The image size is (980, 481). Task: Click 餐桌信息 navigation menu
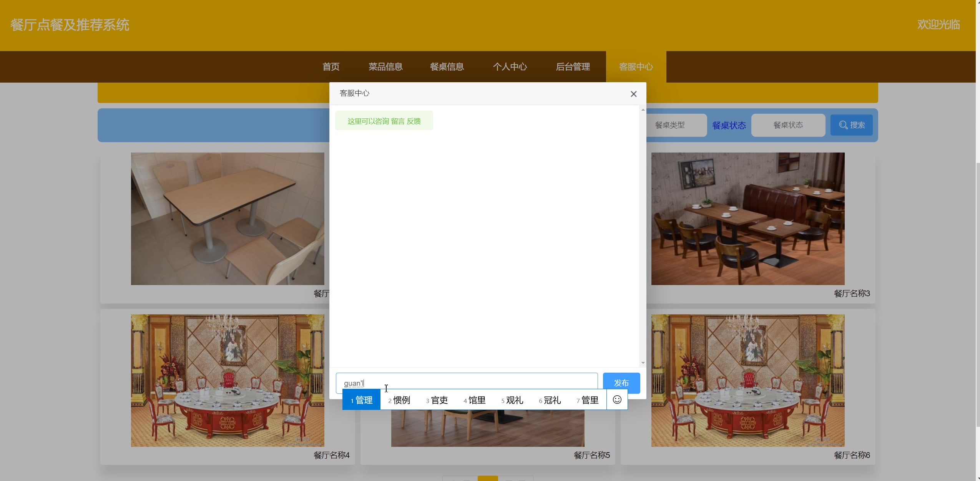coord(448,66)
